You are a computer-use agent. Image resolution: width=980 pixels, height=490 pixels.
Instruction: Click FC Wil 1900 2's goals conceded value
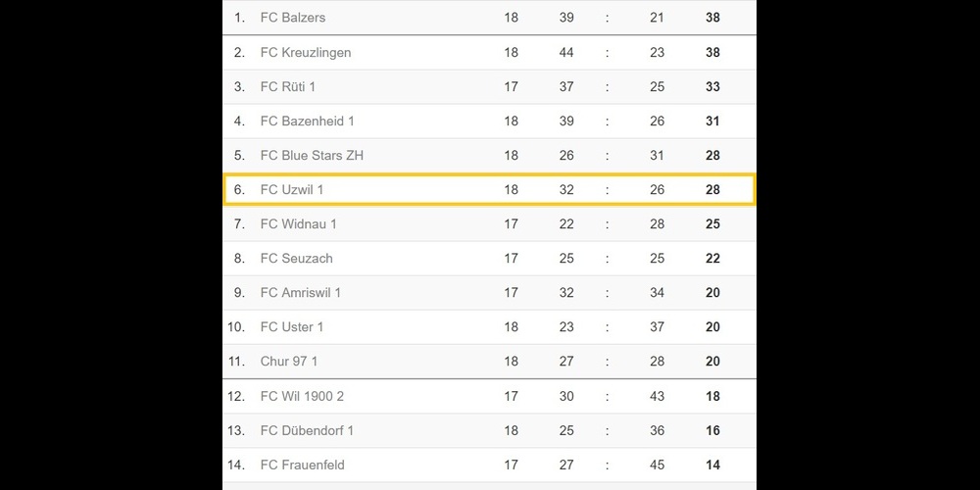(657, 396)
